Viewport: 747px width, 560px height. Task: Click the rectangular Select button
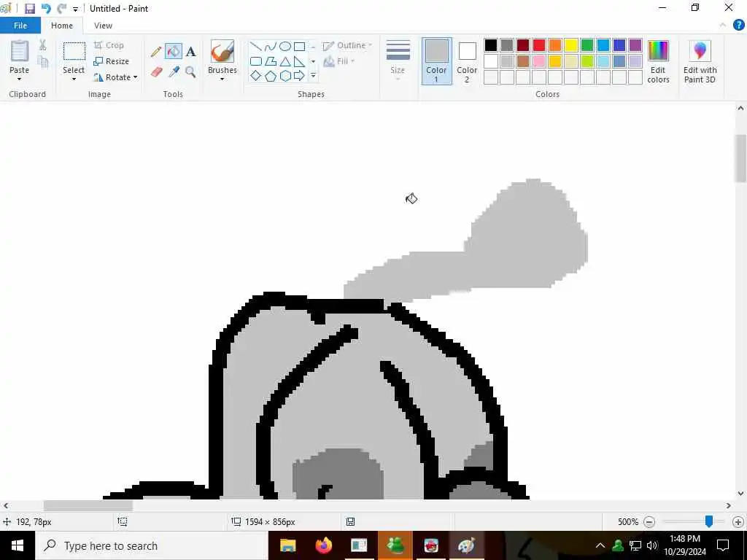(x=74, y=52)
